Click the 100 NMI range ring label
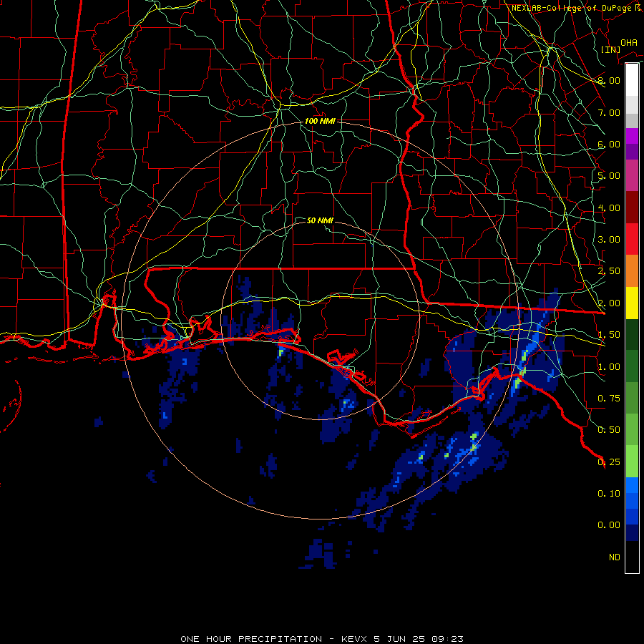This screenshot has height=644, width=644. pos(320,121)
